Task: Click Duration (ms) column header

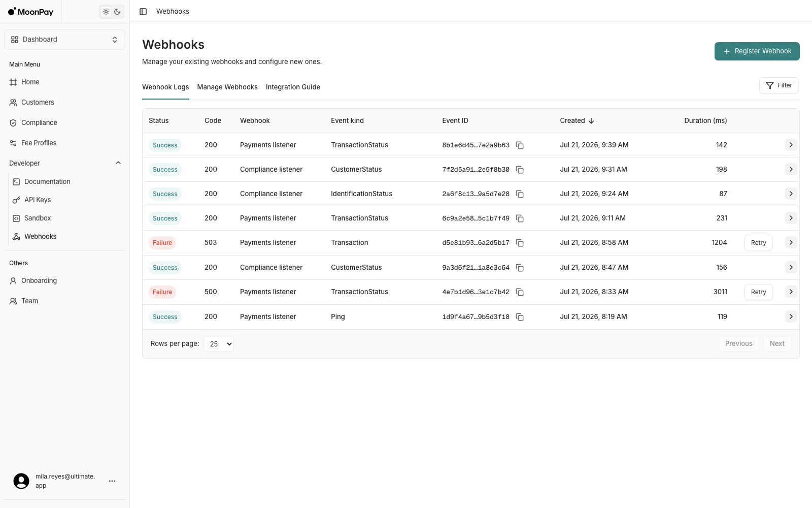Action: pos(705,121)
